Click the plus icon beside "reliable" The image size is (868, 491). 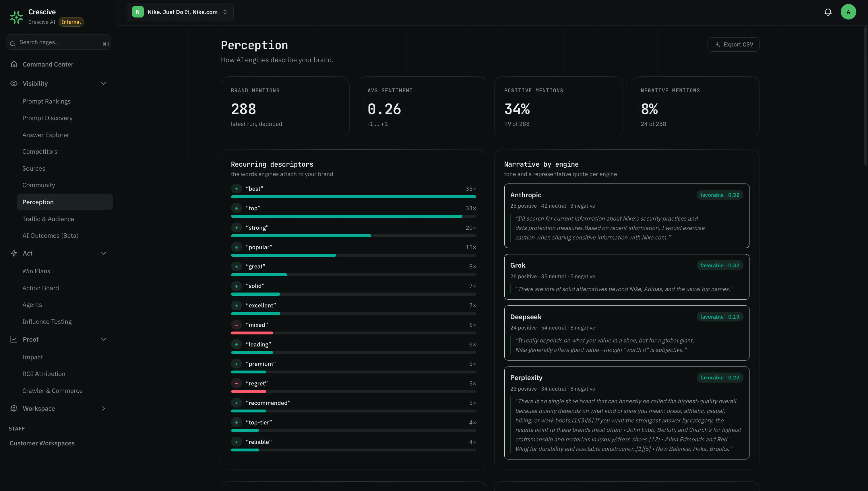click(236, 442)
